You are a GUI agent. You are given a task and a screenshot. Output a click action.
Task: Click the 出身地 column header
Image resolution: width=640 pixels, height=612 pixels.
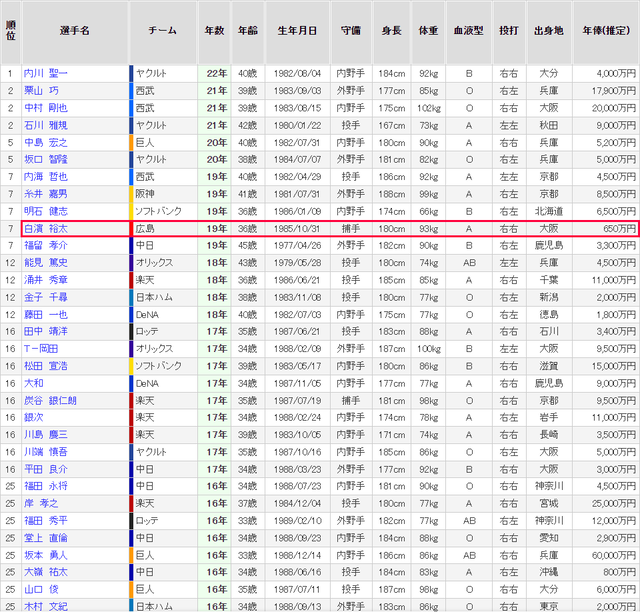549,31
